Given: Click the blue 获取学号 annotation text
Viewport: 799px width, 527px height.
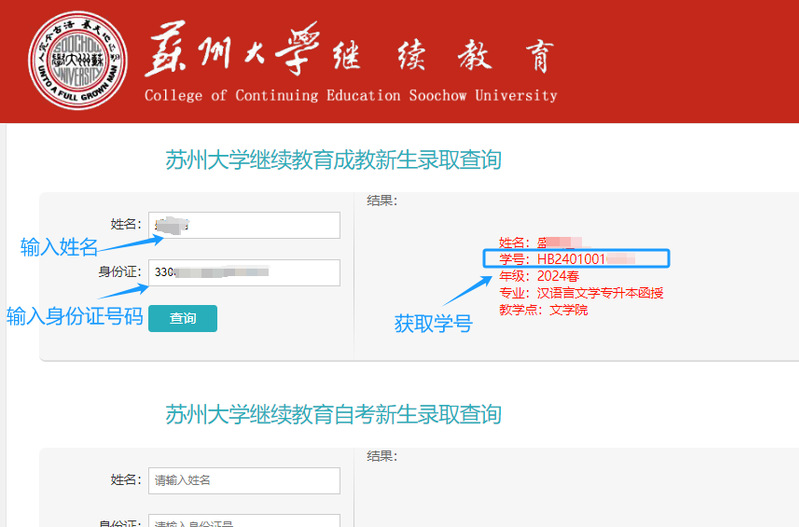Looking at the screenshot, I should [x=432, y=324].
